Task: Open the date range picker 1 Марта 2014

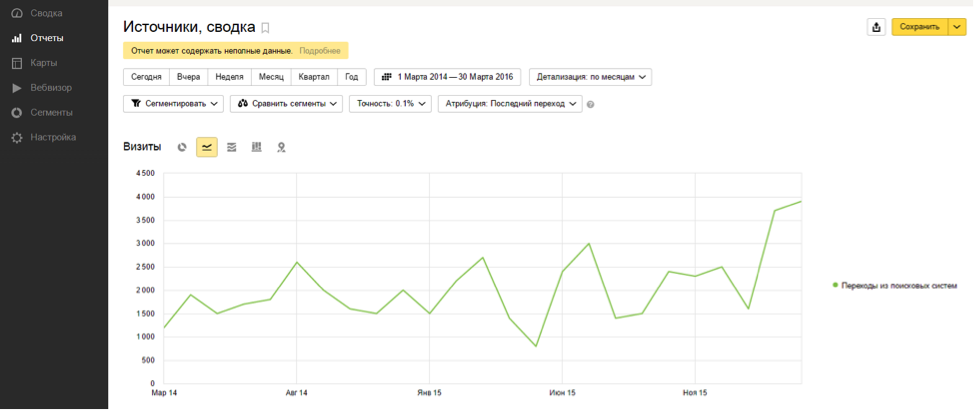Action: tap(447, 77)
